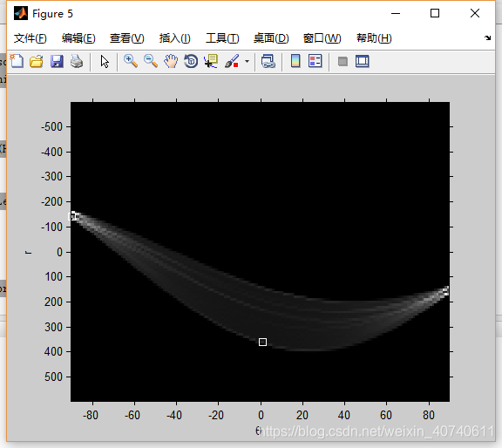502x448 pixels.
Task: Select the Data Cursor tool
Action: coord(211,61)
